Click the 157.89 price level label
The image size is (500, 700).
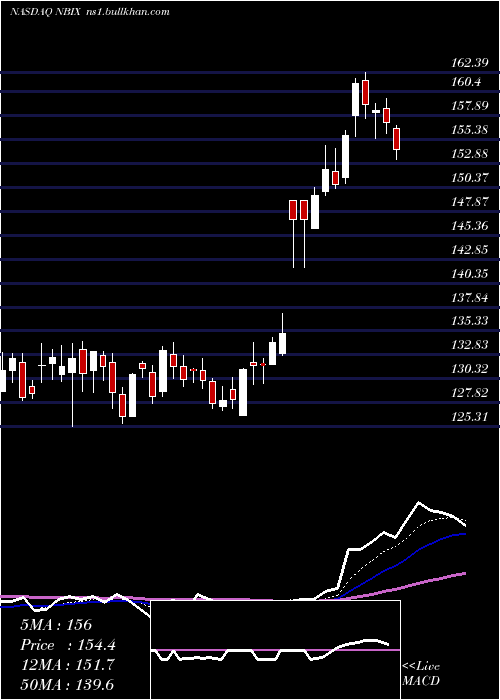coord(470,106)
